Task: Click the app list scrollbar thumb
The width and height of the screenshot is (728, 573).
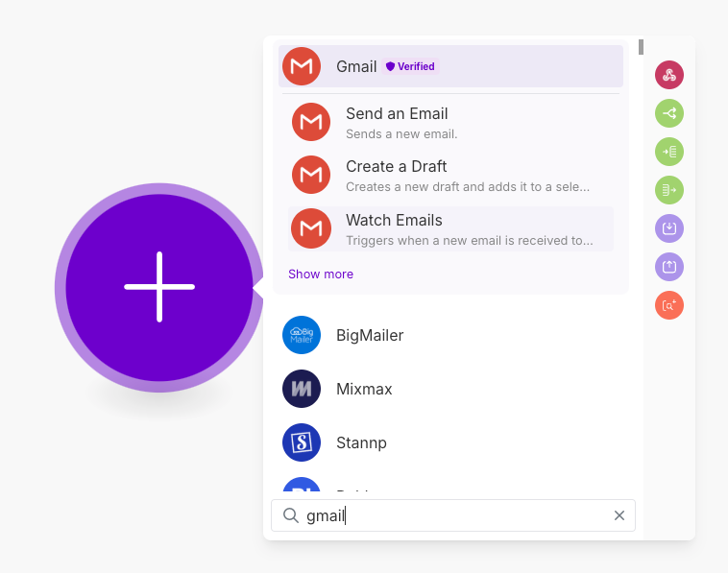Action: click(x=641, y=47)
